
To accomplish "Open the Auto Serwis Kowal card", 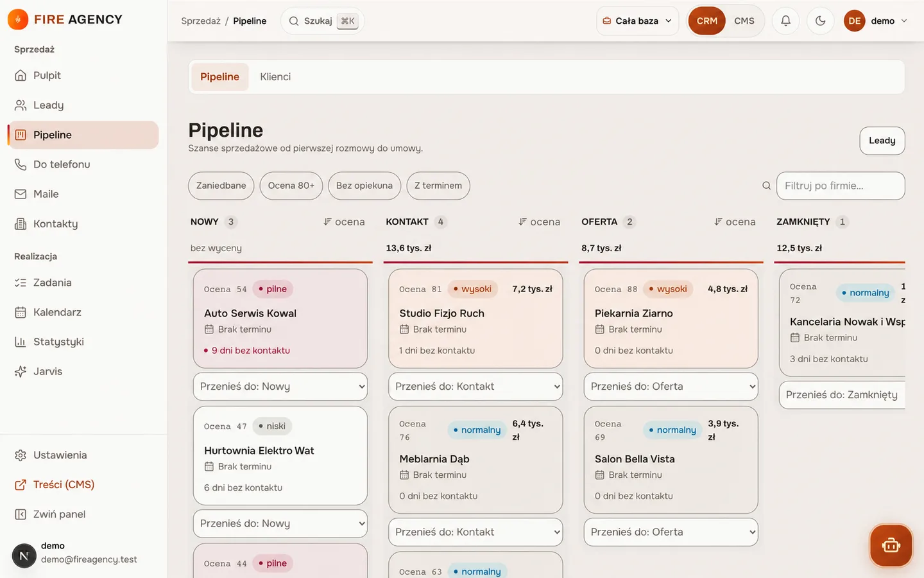I will [280, 319].
